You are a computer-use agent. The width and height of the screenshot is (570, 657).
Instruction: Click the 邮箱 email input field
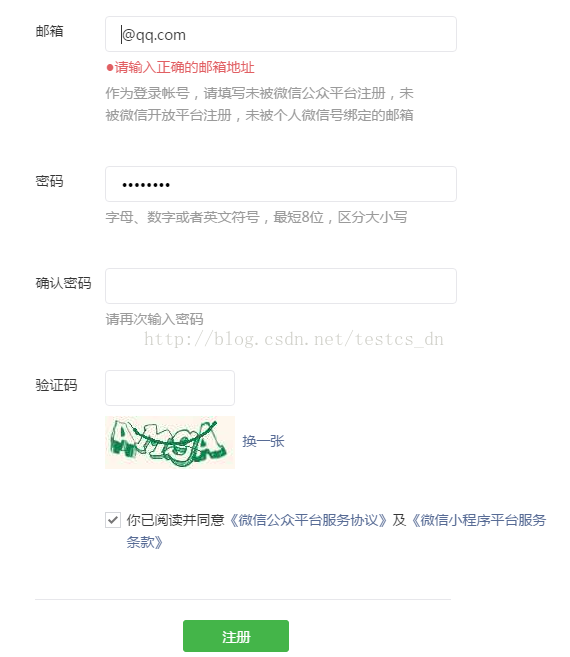(x=281, y=34)
